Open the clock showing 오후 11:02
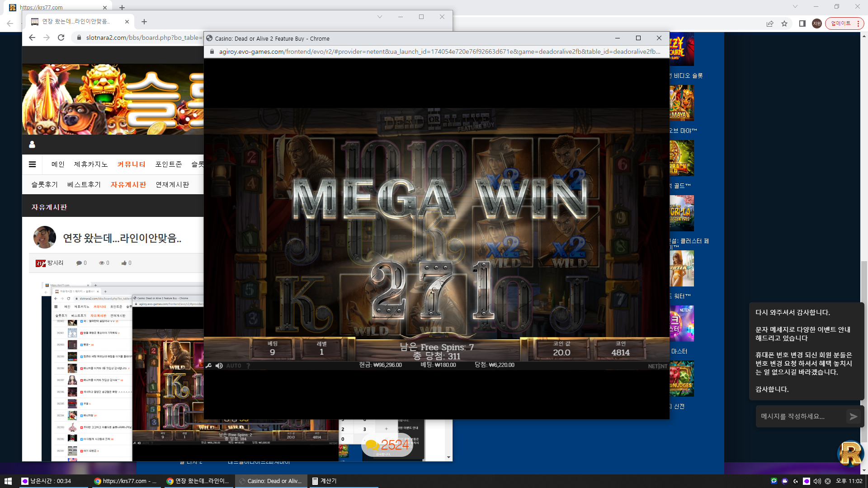 tap(849, 481)
